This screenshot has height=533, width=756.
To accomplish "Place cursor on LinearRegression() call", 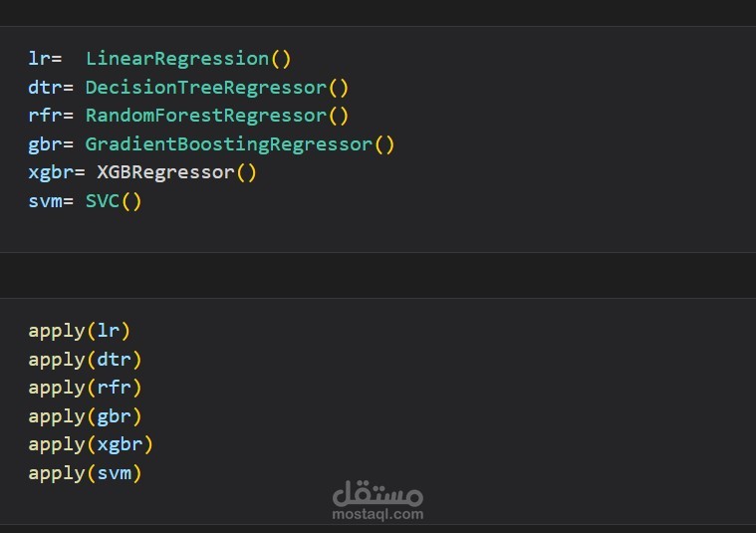I will (187, 59).
